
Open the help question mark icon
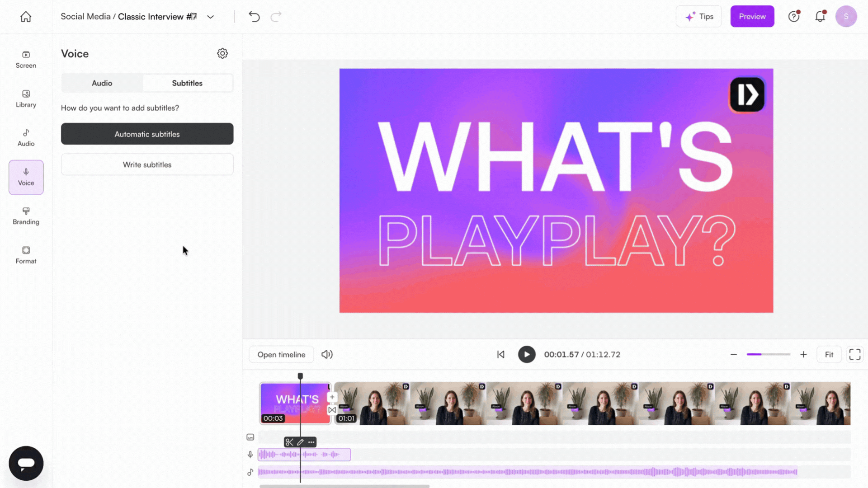(x=794, y=16)
